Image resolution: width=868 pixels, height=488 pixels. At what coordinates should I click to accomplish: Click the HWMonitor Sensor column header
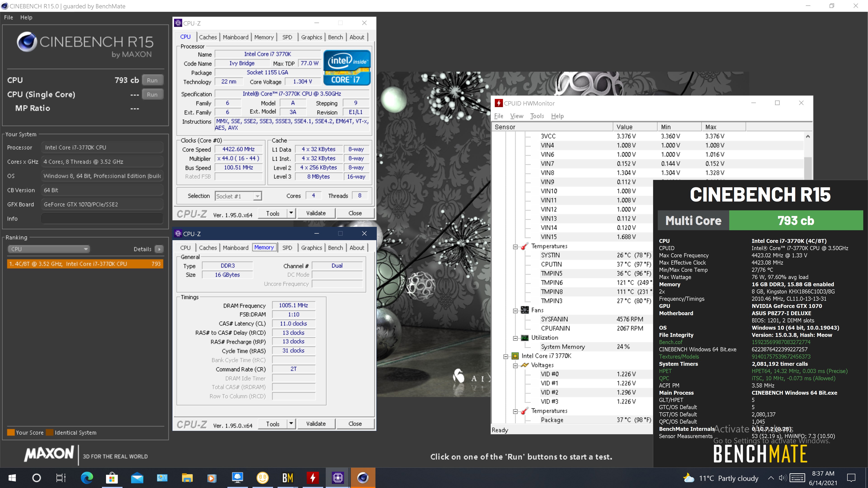coord(552,127)
